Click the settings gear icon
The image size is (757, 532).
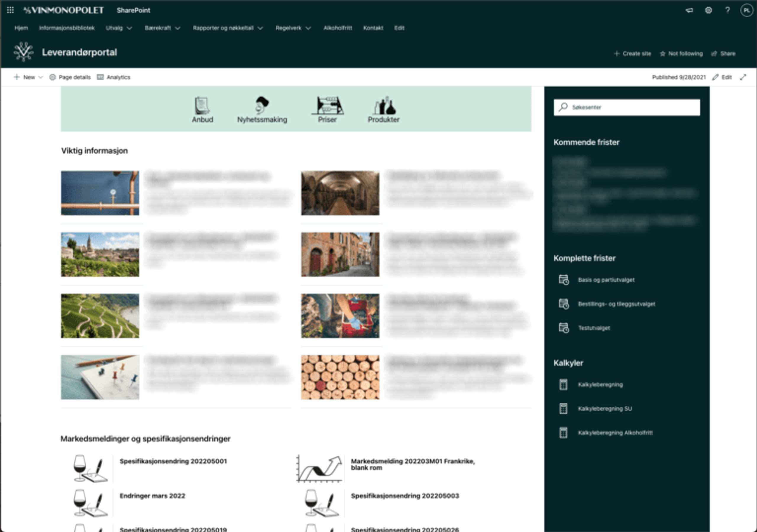click(x=708, y=10)
